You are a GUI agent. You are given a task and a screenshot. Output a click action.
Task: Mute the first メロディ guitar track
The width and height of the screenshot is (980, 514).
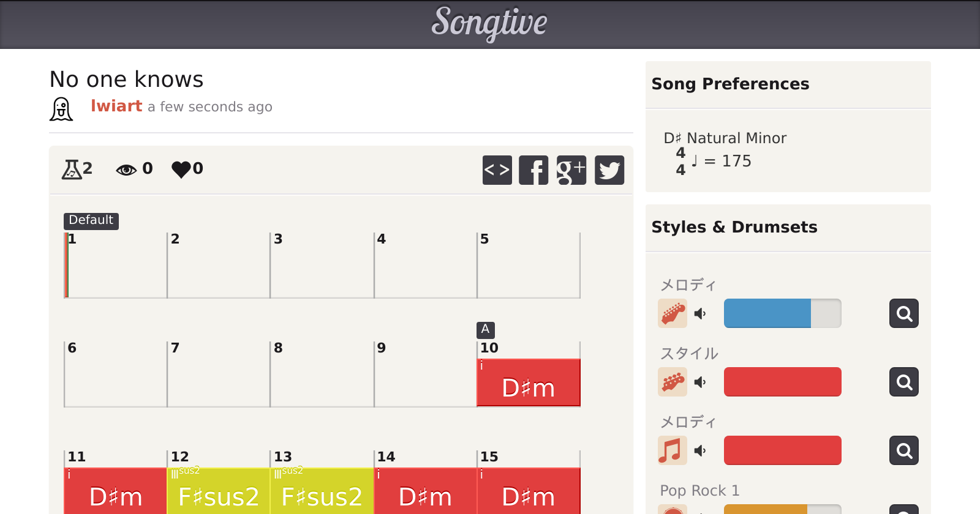tap(700, 314)
